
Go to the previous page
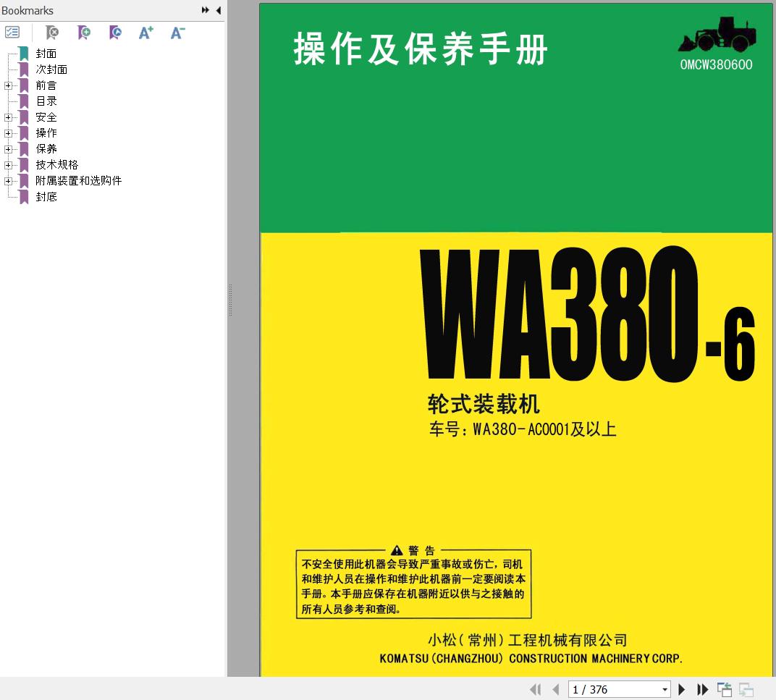point(556,689)
